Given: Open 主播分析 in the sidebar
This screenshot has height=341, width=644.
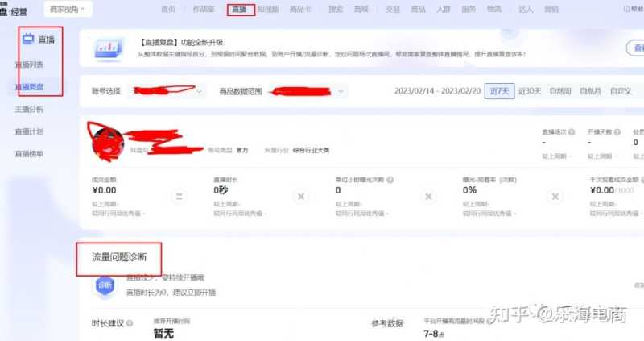Looking at the screenshot, I should pos(29,110).
